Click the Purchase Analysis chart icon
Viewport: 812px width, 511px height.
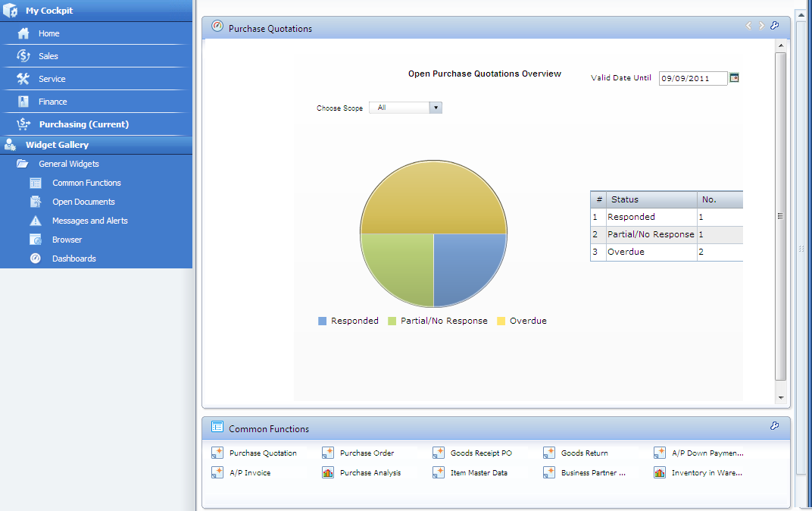[328, 472]
